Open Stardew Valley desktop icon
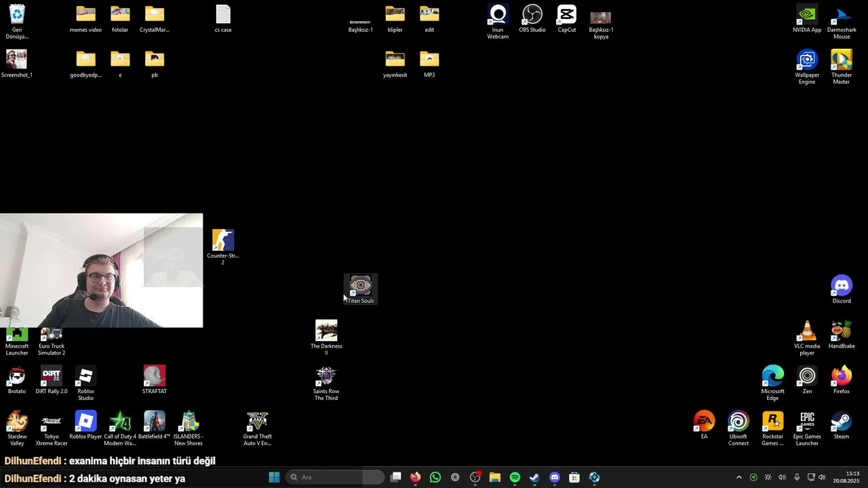 tap(17, 428)
